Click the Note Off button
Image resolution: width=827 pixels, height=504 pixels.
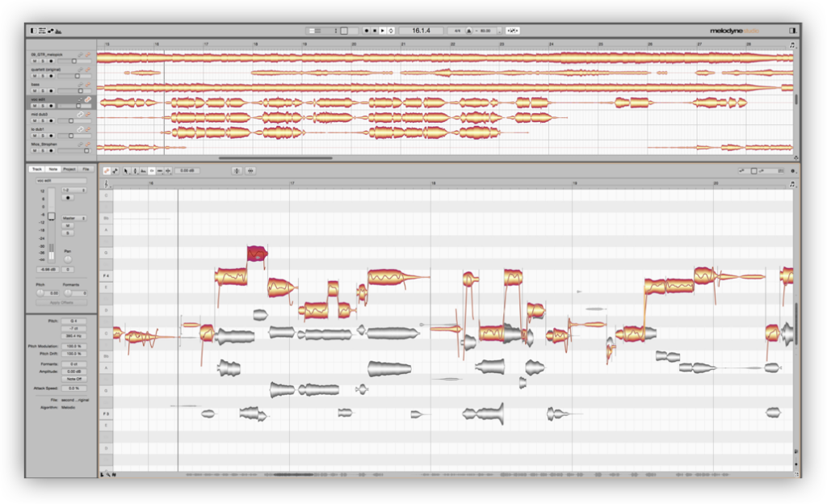point(73,379)
